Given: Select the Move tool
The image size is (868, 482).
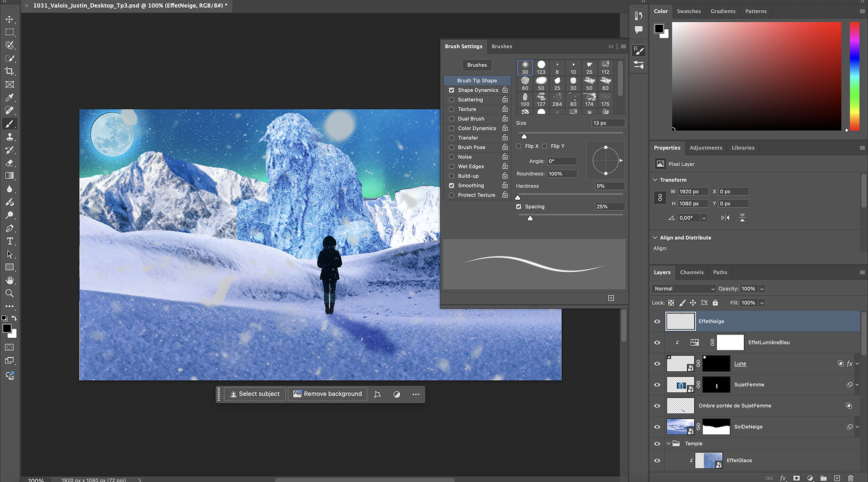Looking at the screenshot, I should (10, 19).
